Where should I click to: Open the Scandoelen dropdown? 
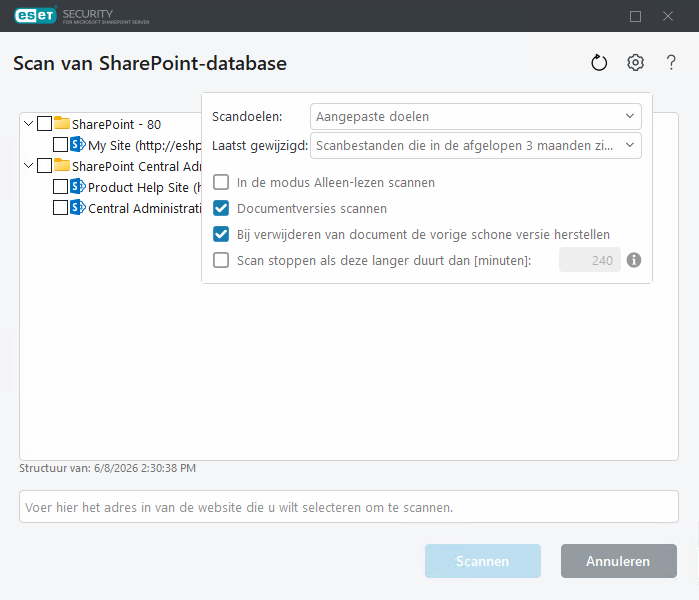pos(476,116)
